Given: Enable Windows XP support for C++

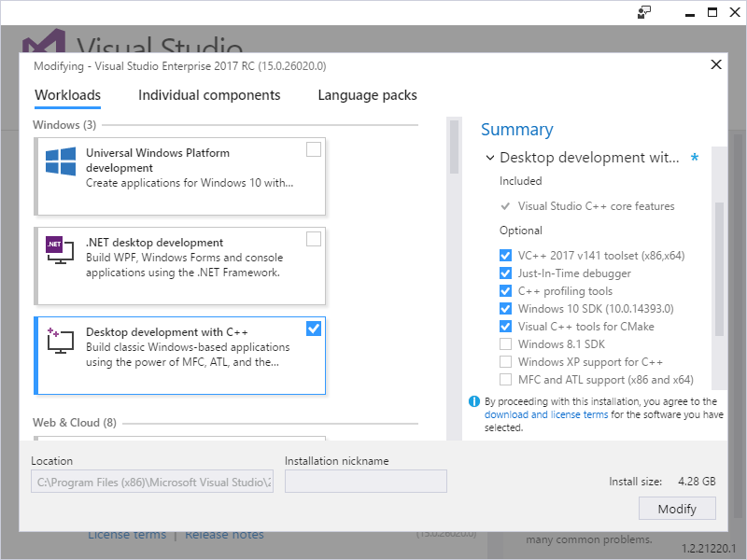Looking at the screenshot, I should [x=505, y=361].
